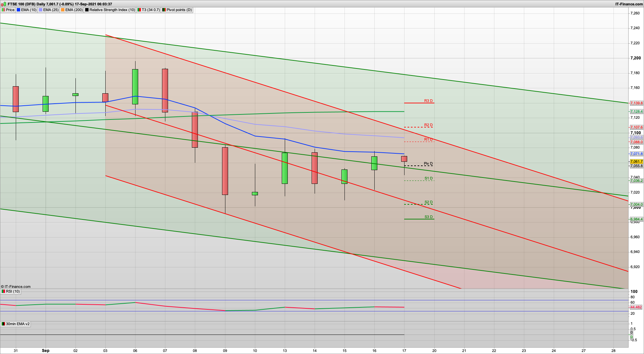Click the R1 D pivot label
This screenshot has width=644, height=354.
428,139
